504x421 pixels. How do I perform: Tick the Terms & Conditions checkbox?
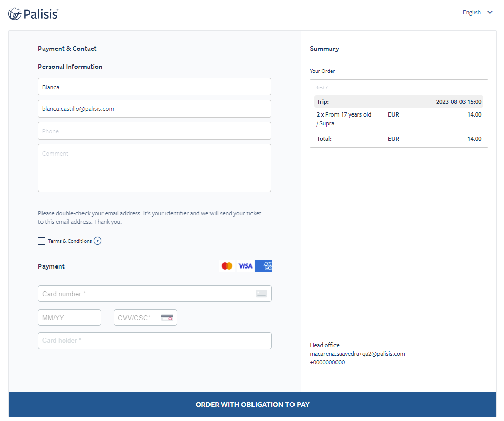pyautogui.click(x=41, y=241)
